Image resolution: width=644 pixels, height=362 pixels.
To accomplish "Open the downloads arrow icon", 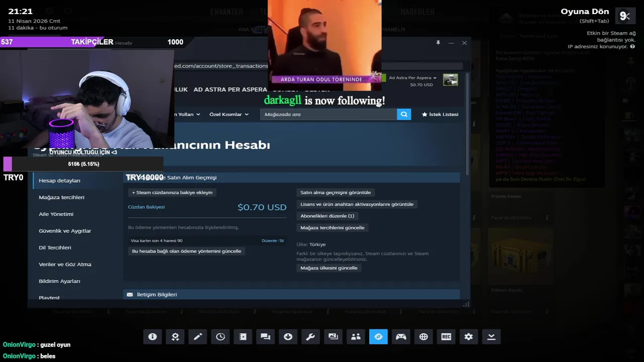I will [288, 337].
